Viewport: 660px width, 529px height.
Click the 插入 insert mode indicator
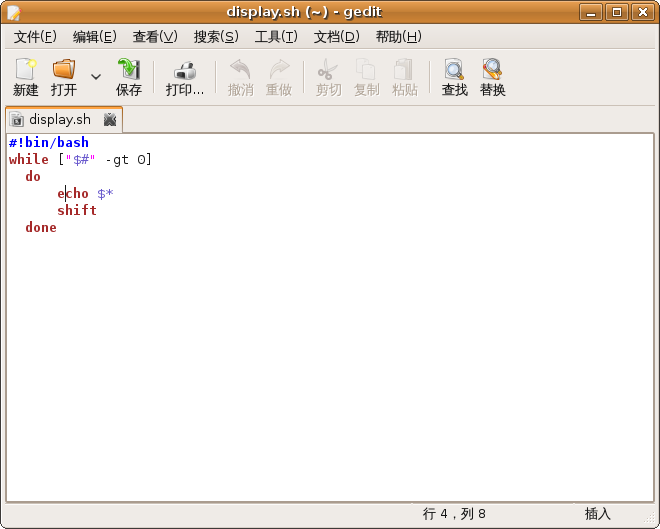(x=597, y=514)
